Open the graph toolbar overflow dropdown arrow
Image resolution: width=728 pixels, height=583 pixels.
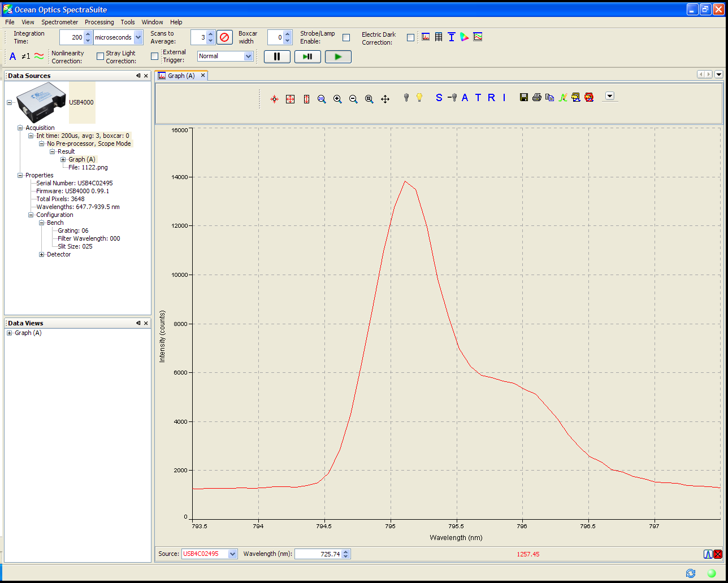609,96
